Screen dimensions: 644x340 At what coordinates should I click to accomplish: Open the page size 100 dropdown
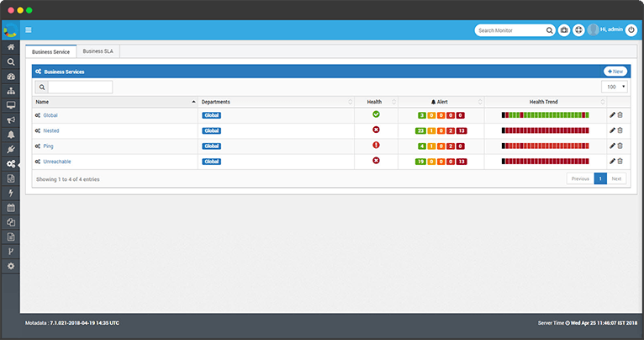click(615, 87)
